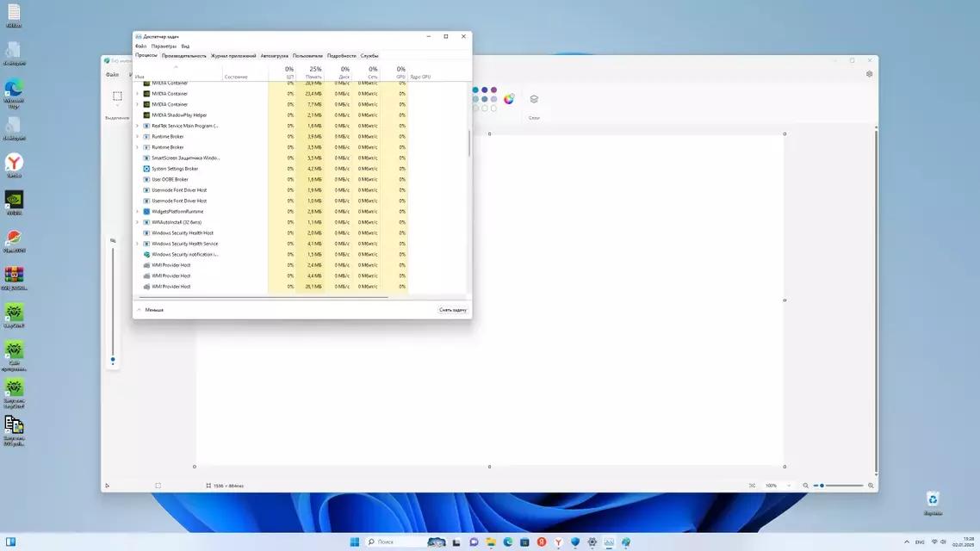Expand Windows Security Health Service row

click(x=138, y=244)
